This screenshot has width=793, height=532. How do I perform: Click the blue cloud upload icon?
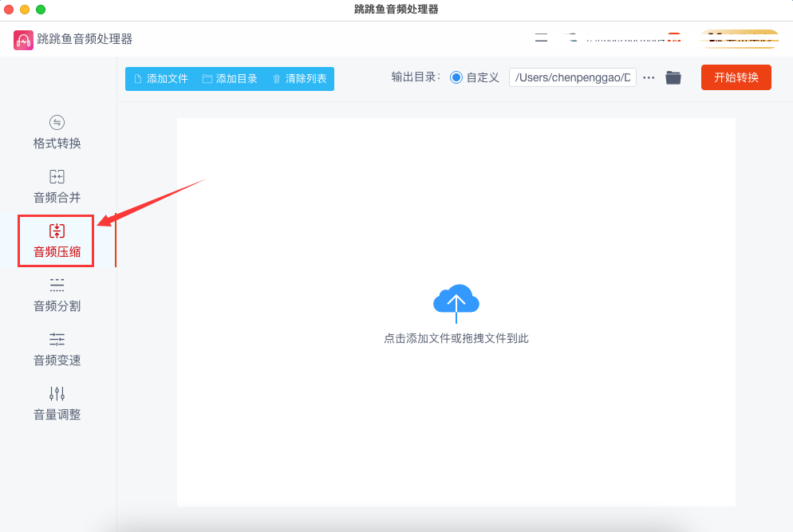click(x=456, y=303)
